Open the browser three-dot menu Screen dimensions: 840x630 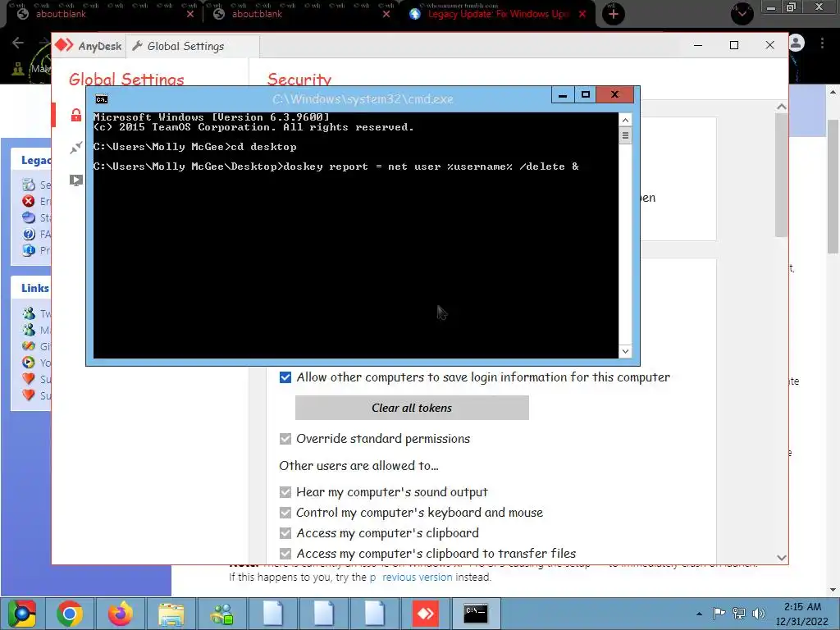click(x=822, y=43)
